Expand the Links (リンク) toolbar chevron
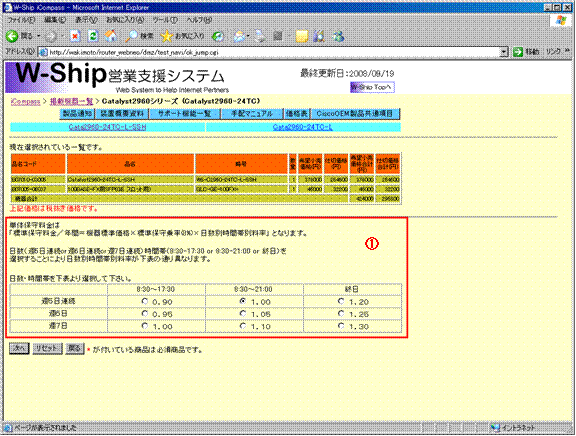The image size is (576, 436). 567,51
